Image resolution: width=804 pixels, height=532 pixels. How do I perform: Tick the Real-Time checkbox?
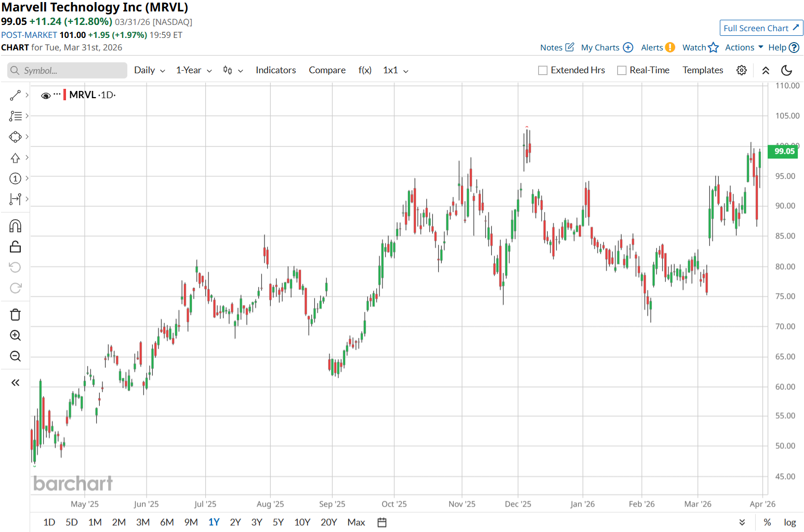[622, 71]
